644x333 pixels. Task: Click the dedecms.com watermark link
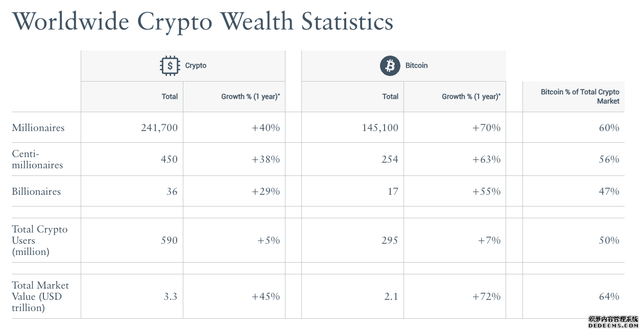pyautogui.click(x=613, y=322)
